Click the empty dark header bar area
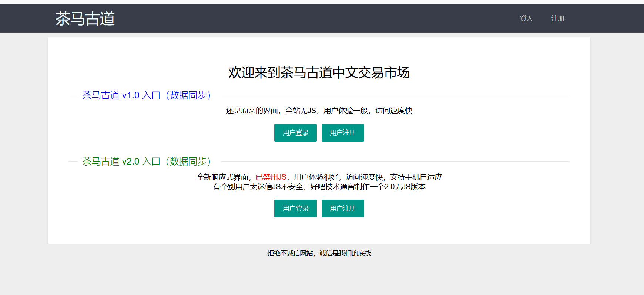Screen dimensions: 644x295 pyautogui.click(x=315, y=18)
